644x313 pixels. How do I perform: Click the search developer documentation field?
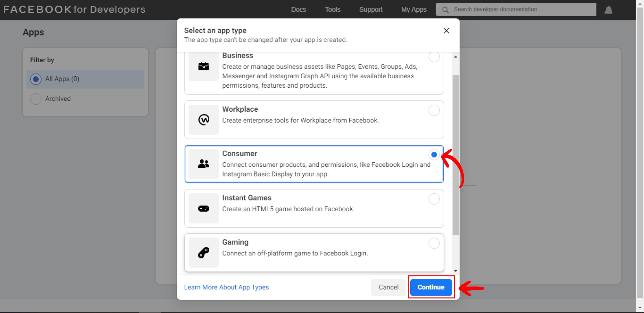coord(520,10)
